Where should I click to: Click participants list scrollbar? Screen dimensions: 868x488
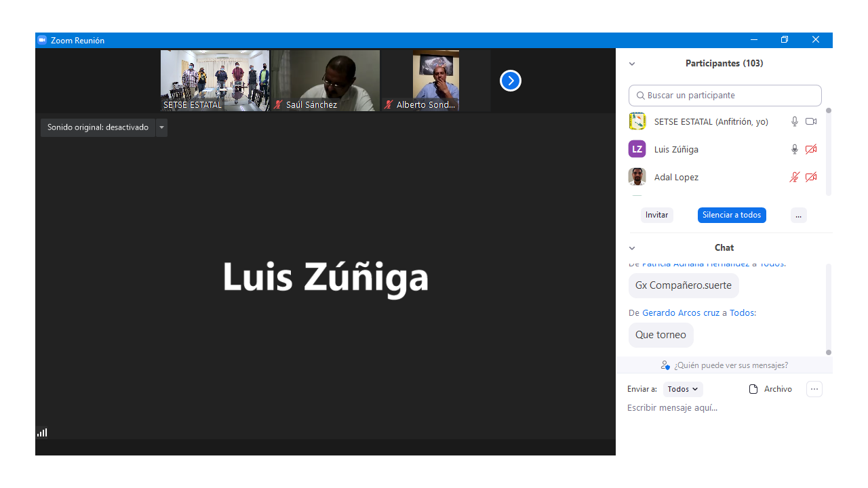(829, 152)
